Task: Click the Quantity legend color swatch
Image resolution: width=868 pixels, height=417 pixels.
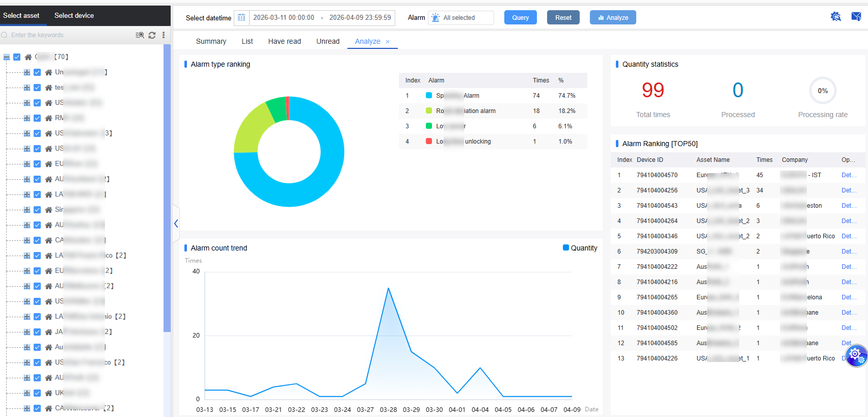Action: point(565,248)
